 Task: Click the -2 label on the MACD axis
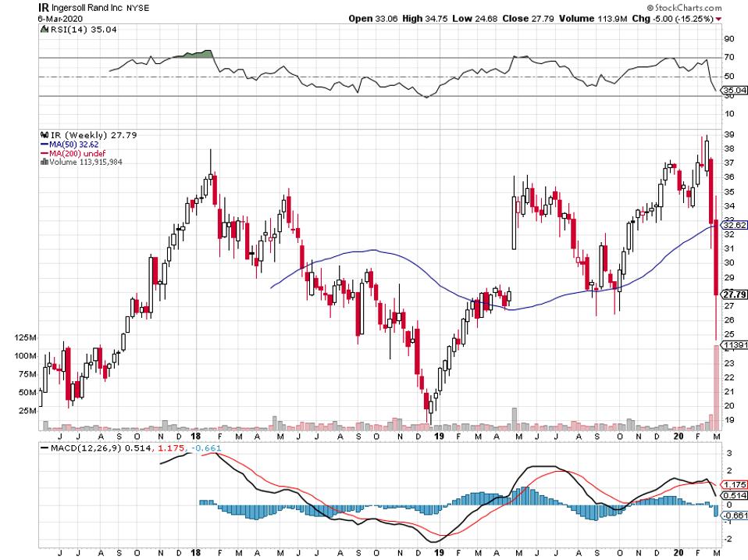coord(728,539)
